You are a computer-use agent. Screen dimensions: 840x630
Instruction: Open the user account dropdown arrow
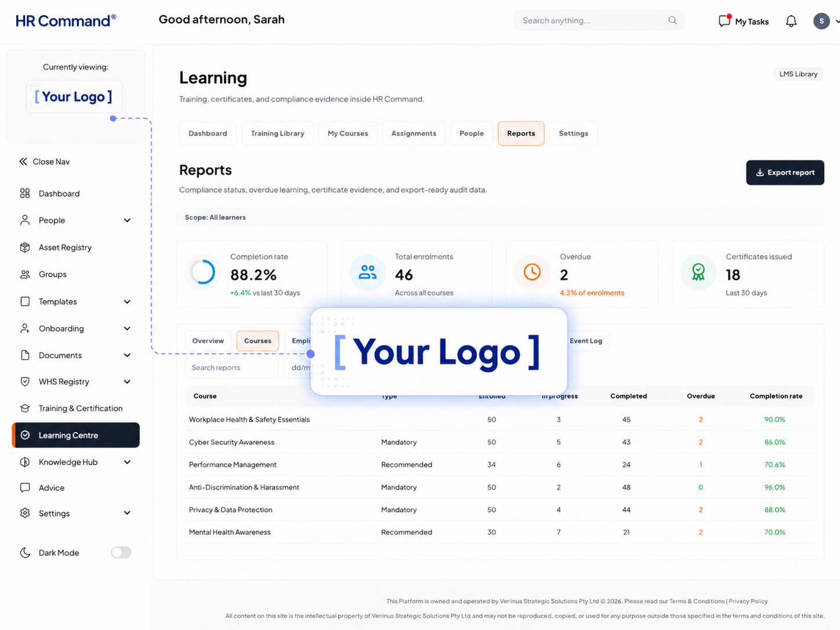point(837,21)
